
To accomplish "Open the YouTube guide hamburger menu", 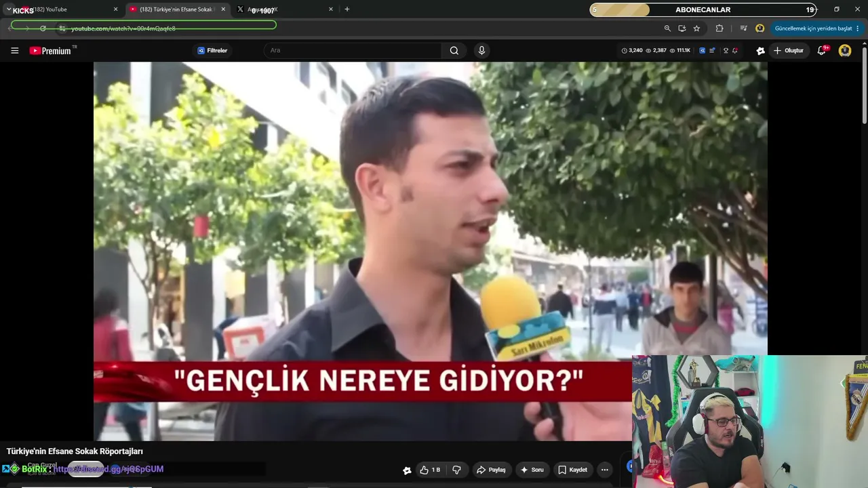I will click(14, 51).
